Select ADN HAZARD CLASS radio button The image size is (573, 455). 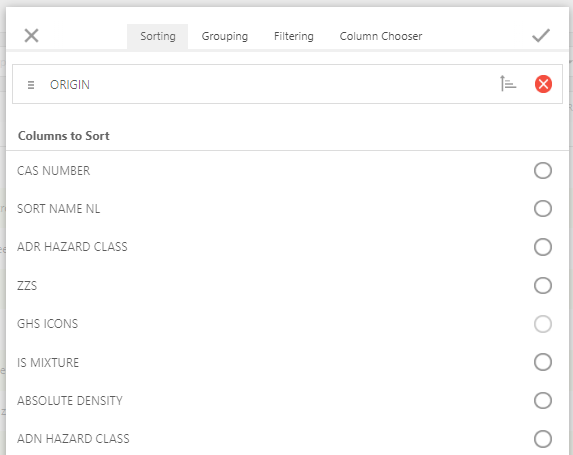[543, 439]
